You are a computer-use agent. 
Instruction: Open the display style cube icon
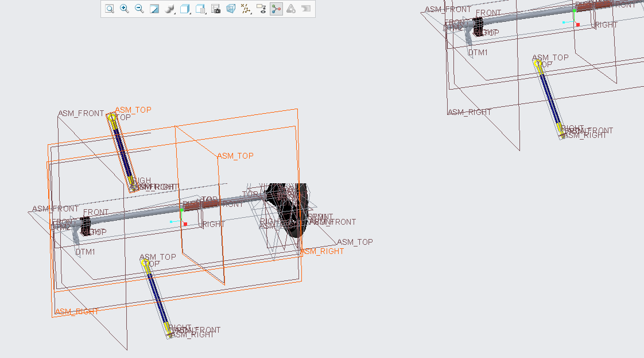[184, 9]
